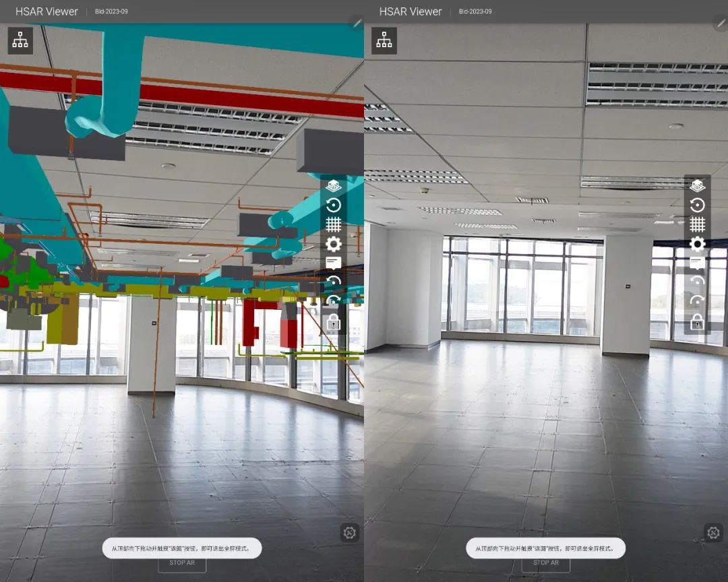Open the annotation note icon in left view
The image size is (728, 582).
click(334, 263)
